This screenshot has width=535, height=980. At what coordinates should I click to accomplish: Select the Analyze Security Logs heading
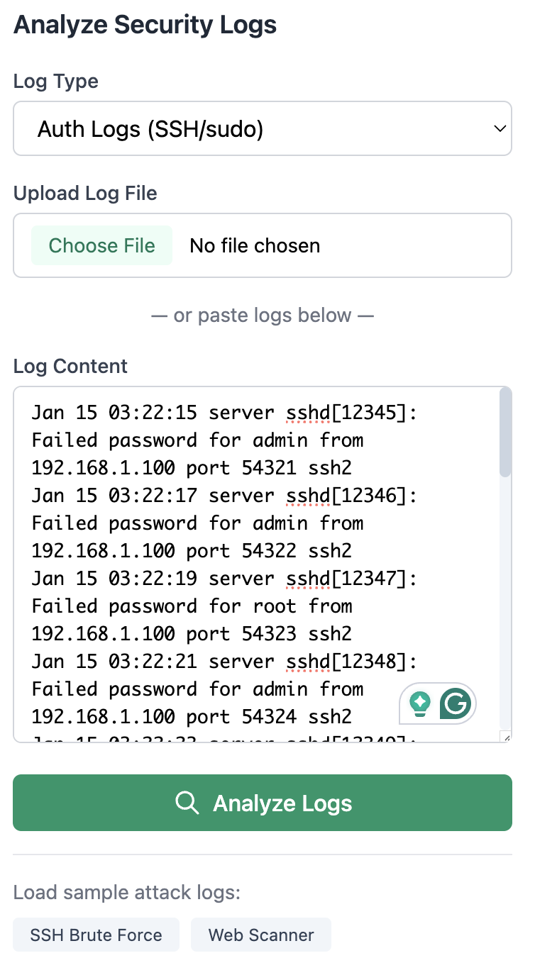[145, 24]
